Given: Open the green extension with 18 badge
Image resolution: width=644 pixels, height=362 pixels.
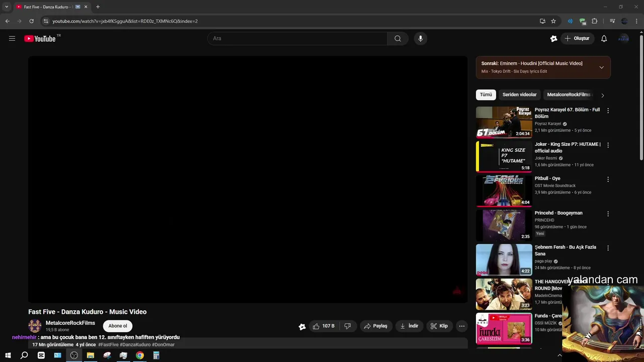Looking at the screenshot, I should click(582, 21).
